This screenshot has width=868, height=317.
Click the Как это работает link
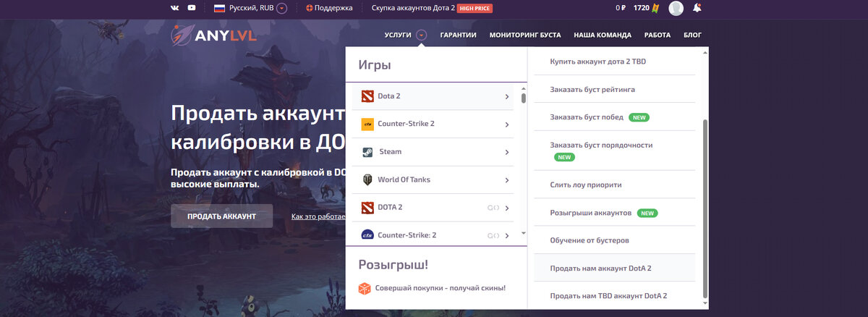(x=319, y=216)
